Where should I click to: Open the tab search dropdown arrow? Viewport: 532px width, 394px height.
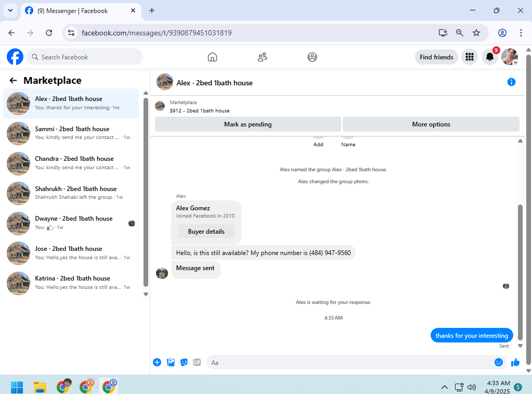(10, 10)
